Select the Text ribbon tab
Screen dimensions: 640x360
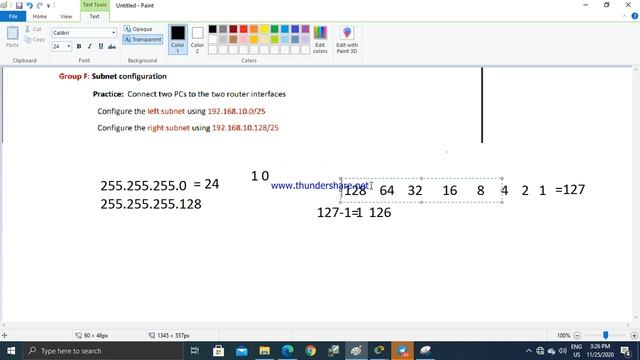pyautogui.click(x=94, y=16)
